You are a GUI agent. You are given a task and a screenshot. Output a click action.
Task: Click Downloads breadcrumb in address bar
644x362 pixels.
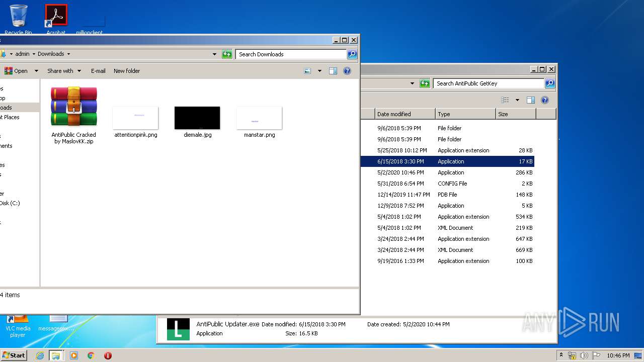(51, 54)
